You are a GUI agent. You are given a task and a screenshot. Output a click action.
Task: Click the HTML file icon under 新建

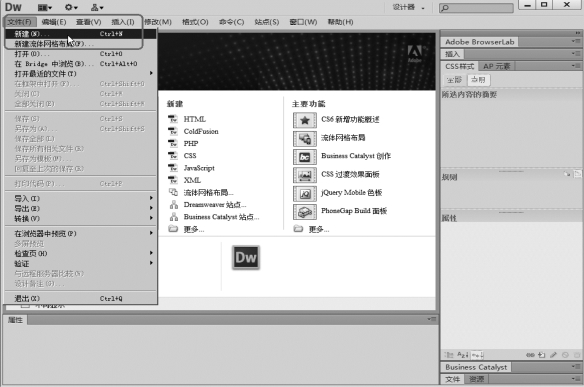[x=173, y=119]
